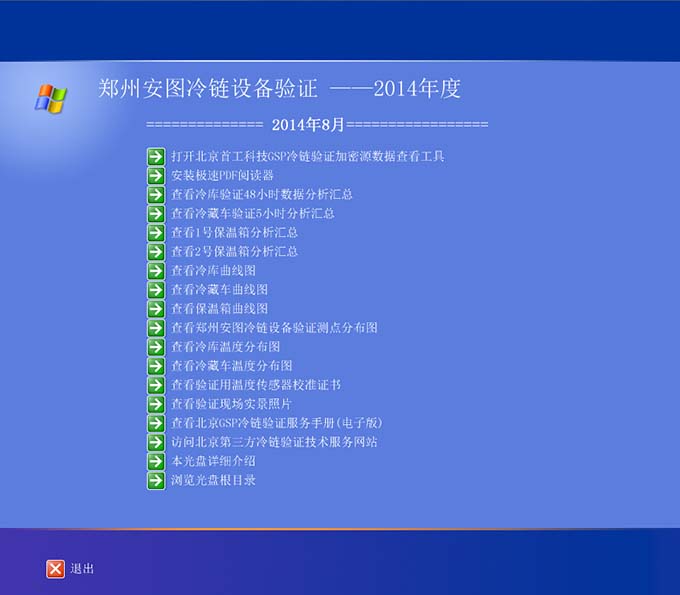Open link 查看保温箱曲线图
This screenshot has width=680, height=595.
tap(219, 309)
